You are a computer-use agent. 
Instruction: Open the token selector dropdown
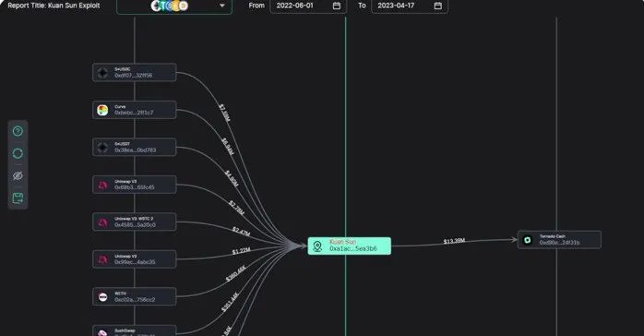[174, 6]
